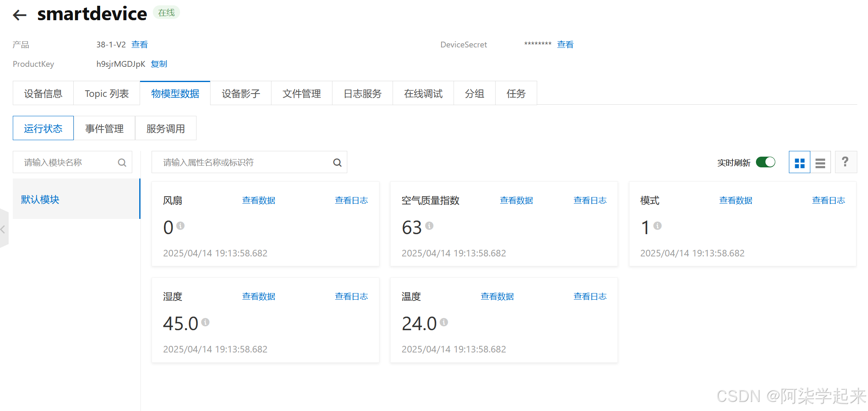868x411 pixels.
Task: Focus the 请输入属性名称或标识符 search field
Action: point(249,162)
